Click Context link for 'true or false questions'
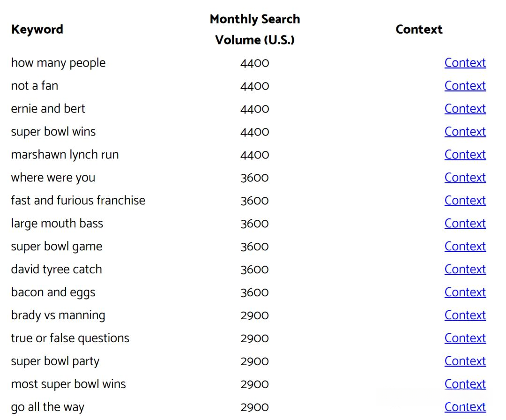 point(465,338)
